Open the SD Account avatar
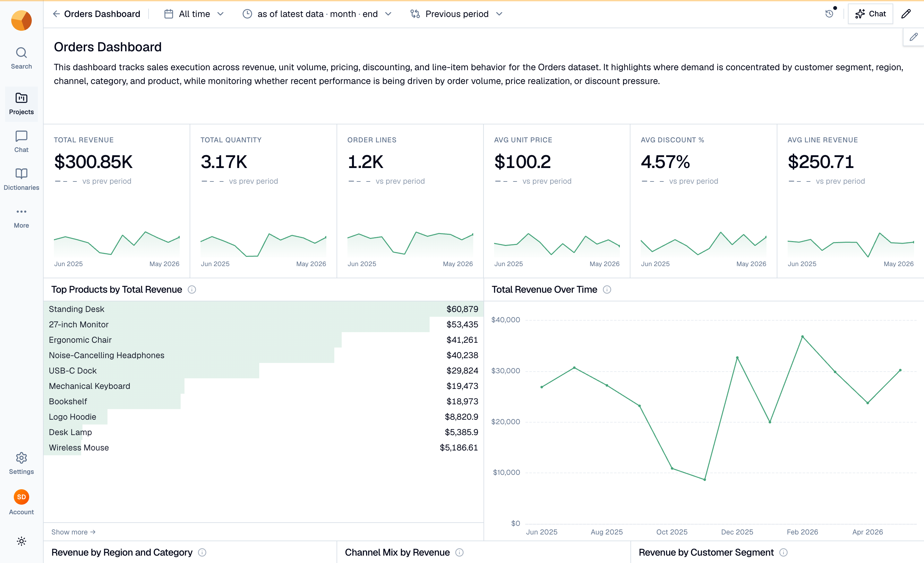Viewport: 924px width, 563px height. tap(21, 497)
